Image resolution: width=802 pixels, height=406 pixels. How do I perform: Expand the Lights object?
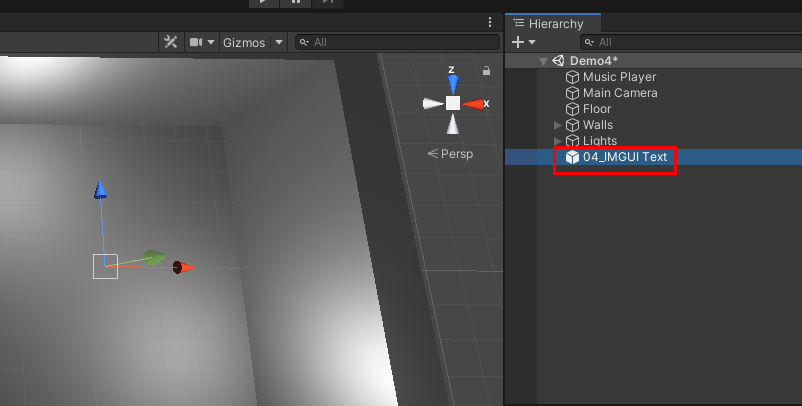[558, 141]
